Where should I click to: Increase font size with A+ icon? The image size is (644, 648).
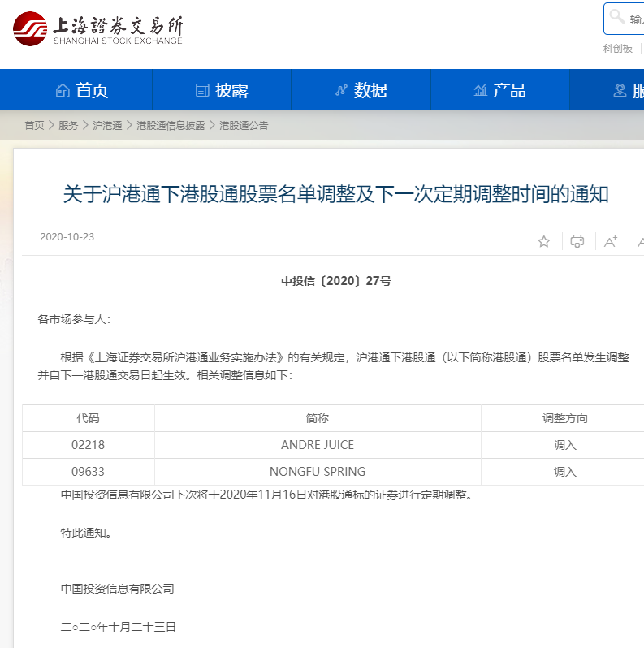coord(611,241)
